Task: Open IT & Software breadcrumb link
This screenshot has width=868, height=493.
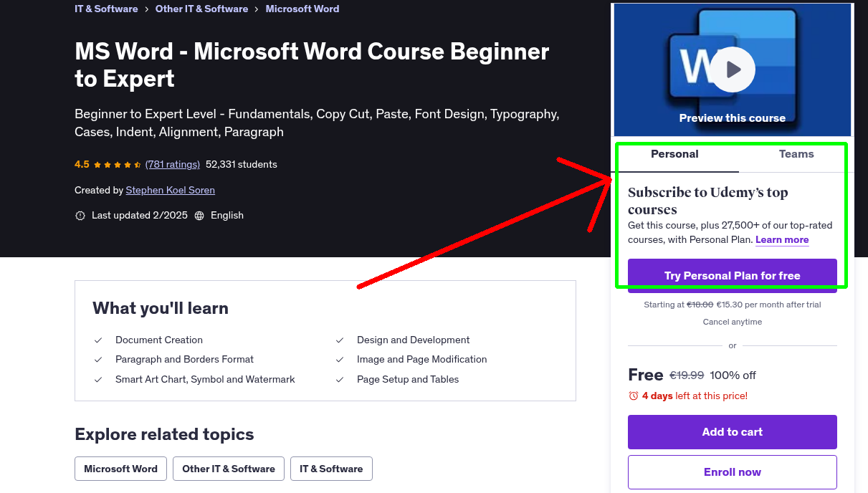Action: (x=106, y=9)
